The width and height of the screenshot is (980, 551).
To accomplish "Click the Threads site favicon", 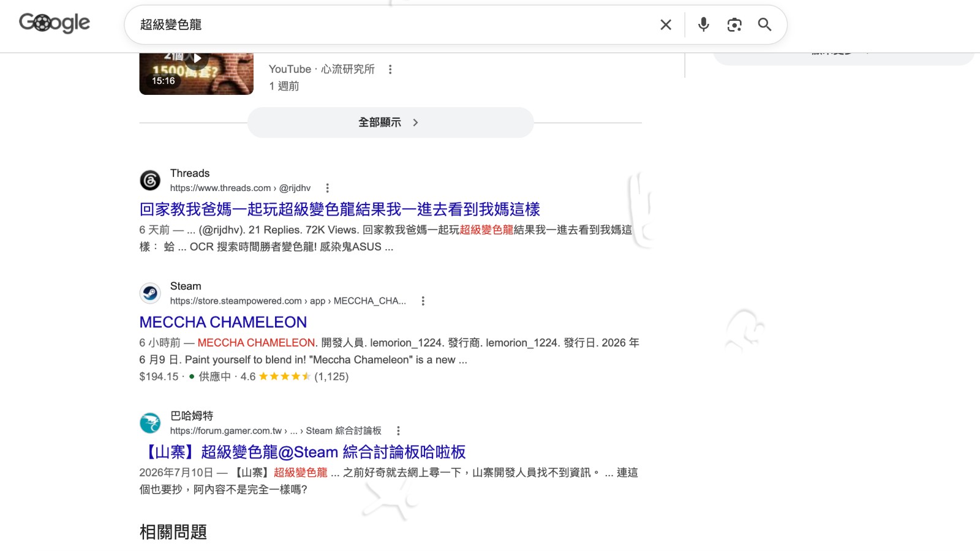I will click(150, 180).
